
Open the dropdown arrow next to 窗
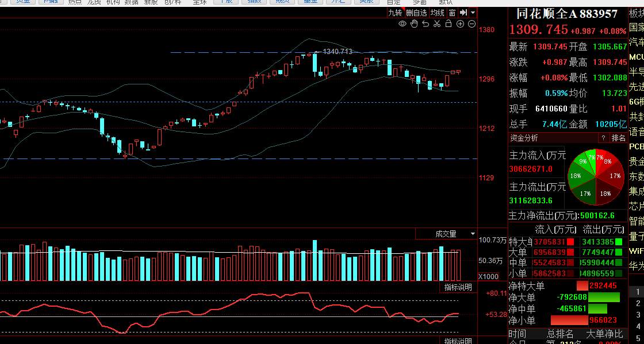click(473, 13)
